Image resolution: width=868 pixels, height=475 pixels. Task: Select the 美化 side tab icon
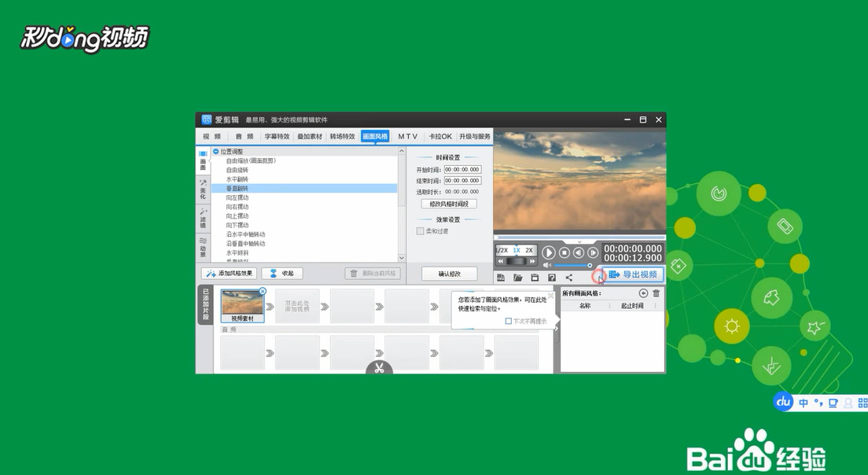click(203, 190)
